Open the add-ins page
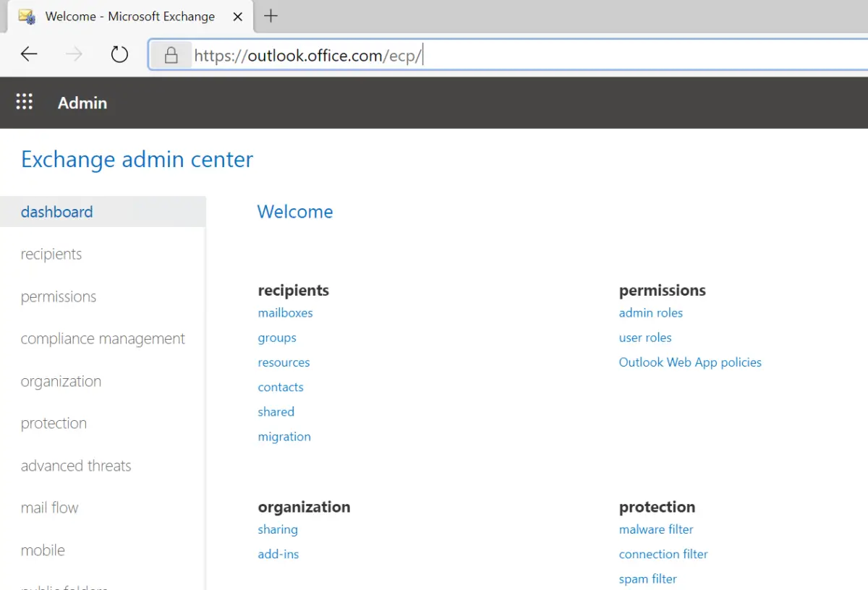The width and height of the screenshot is (868, 590). coord(278,554)
